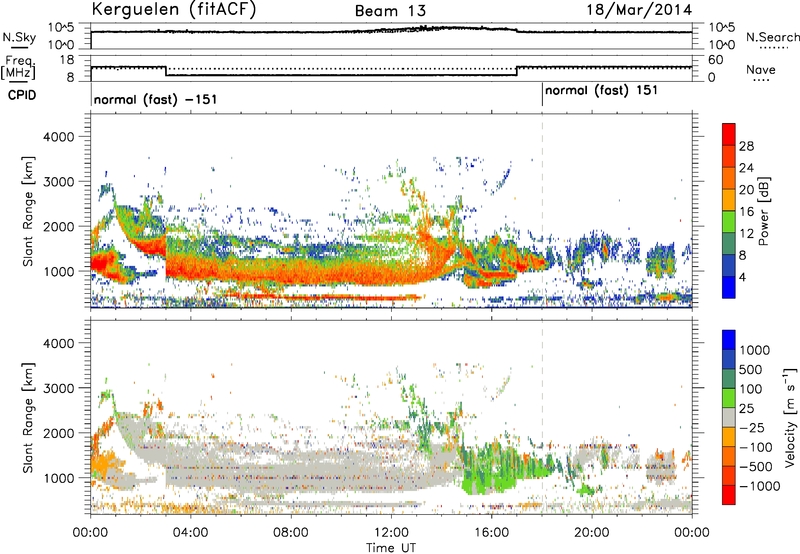Click the 'normal (fast) -151' CPID text

coord(156,99)
